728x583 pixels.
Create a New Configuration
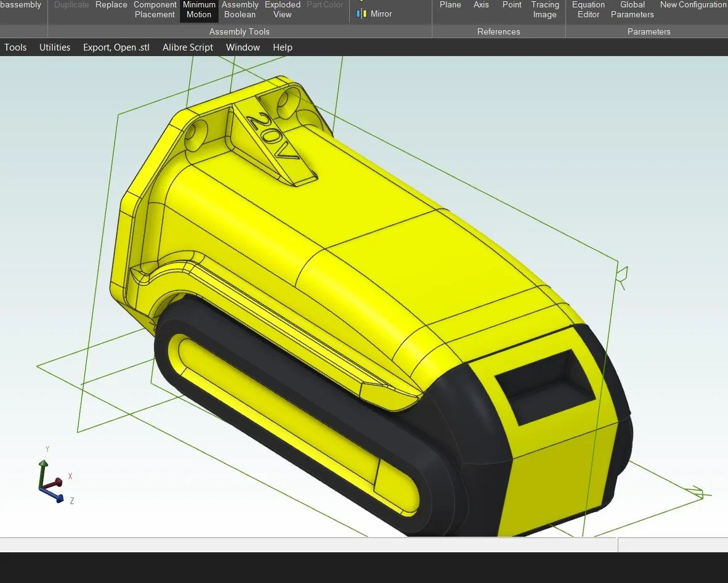(693, 5)
